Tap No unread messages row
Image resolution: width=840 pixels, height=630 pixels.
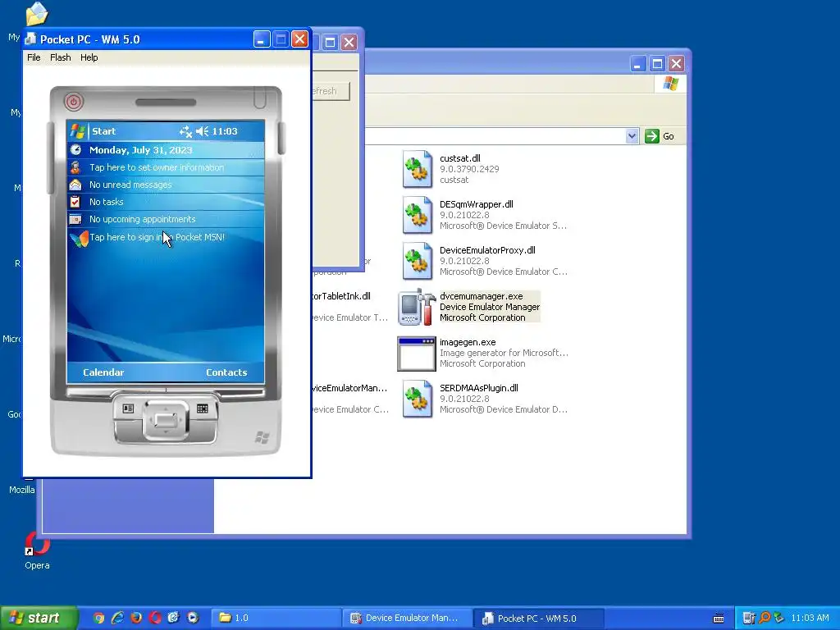coord(166,185)
